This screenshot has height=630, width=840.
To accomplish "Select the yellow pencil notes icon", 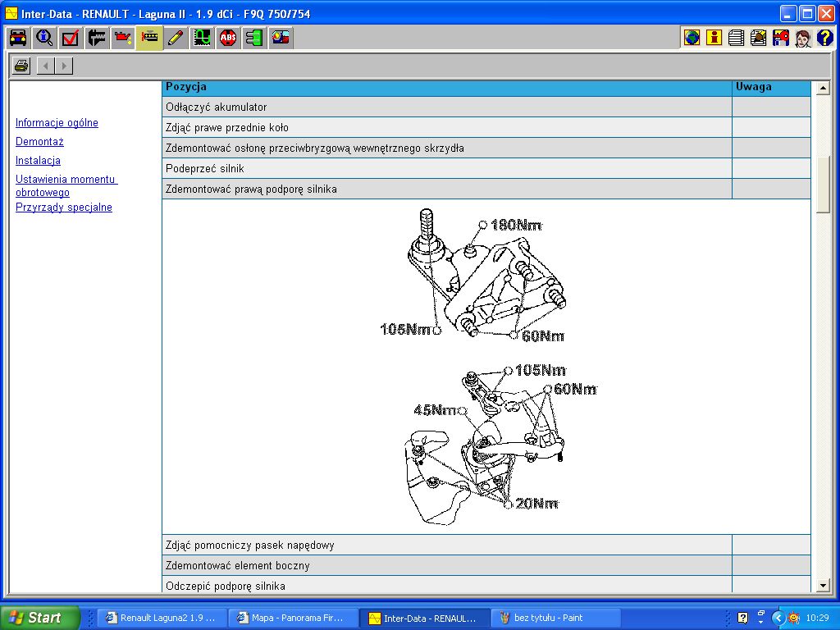I will [176, 38].
